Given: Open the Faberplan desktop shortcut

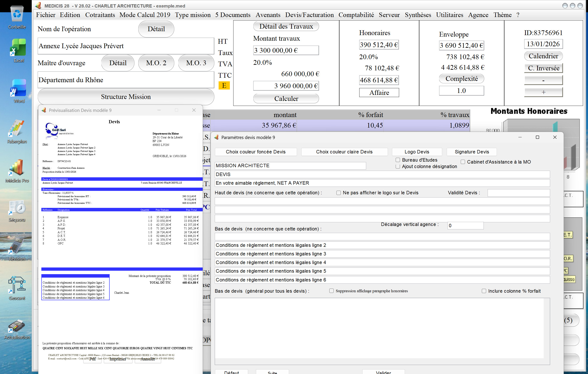Looking at the screenshot, I should (17, 131).
